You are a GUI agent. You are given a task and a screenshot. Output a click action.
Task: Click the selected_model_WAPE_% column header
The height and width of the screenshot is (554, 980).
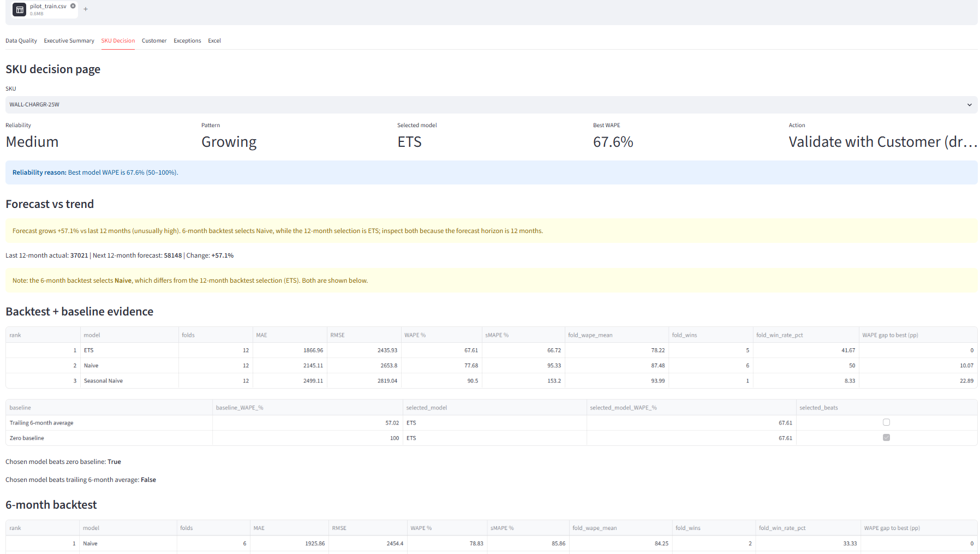(691, 408)
